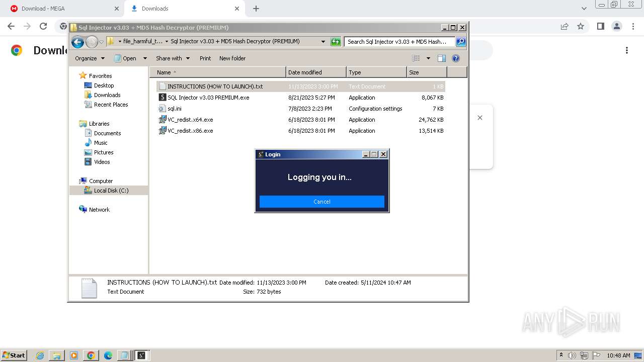Open new Chrome tab with plus

coord(256,9)
